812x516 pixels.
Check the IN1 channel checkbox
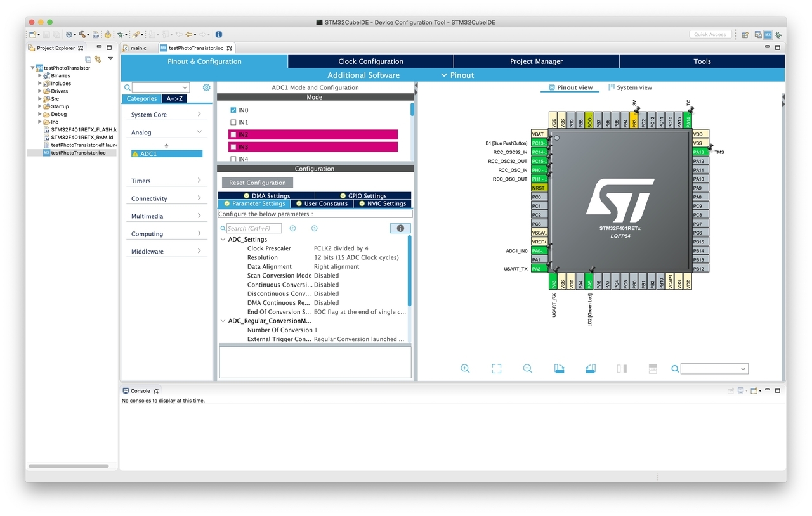point(233,122)
